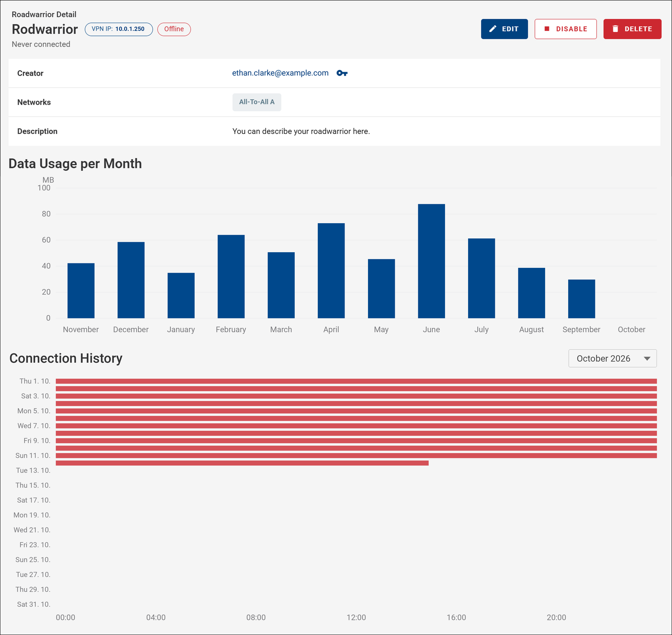Image resolution: width=672 pixels, height=635 pixels.
Task: Click the June data usage bar
Action: [x=431, y=261]
